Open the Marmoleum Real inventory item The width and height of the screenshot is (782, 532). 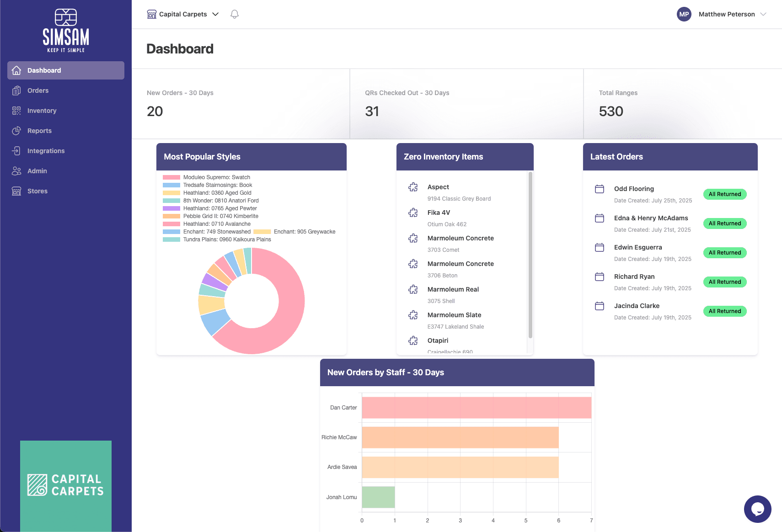click(x=453, y=289)
